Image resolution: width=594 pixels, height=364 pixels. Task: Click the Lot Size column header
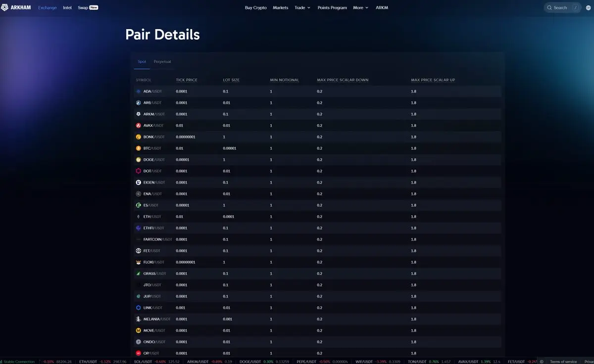[231, 80]
